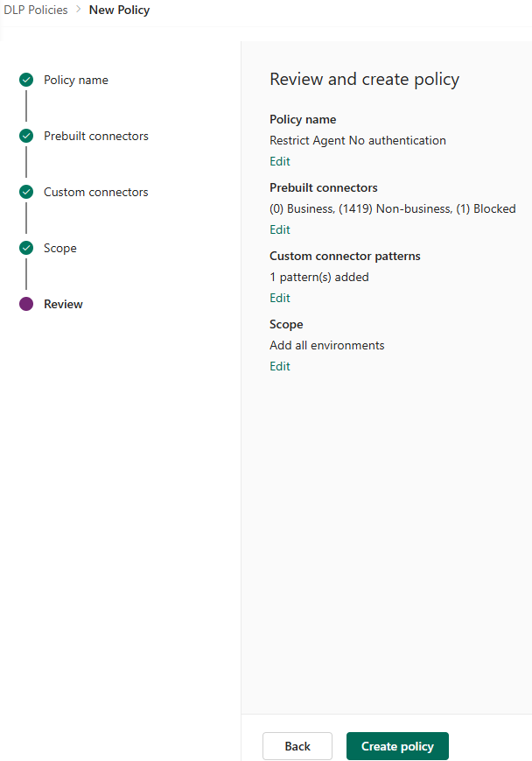Edit the Custom connector patterns section
Image resolution: width=532 pixels, height=761 pixels.
point(280,298)
